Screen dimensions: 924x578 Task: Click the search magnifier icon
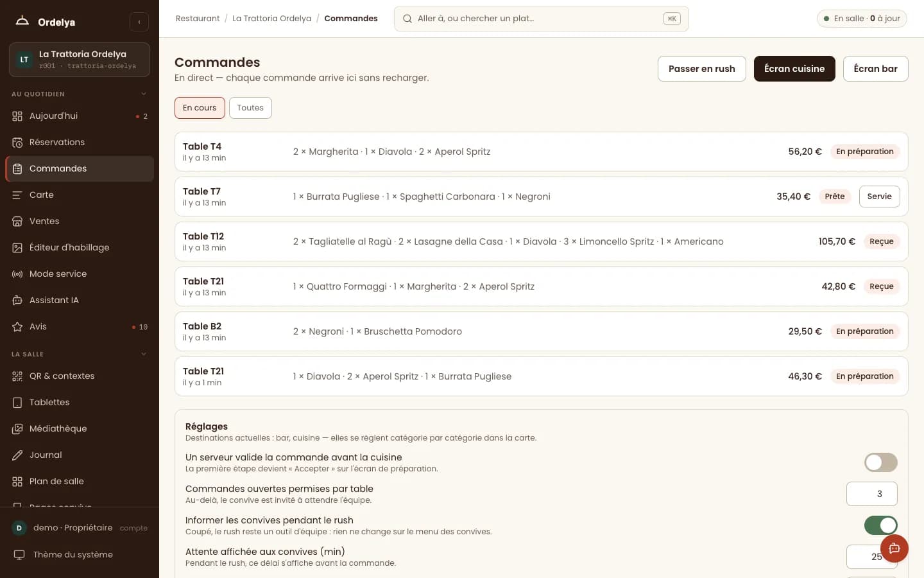click(407, 19)
